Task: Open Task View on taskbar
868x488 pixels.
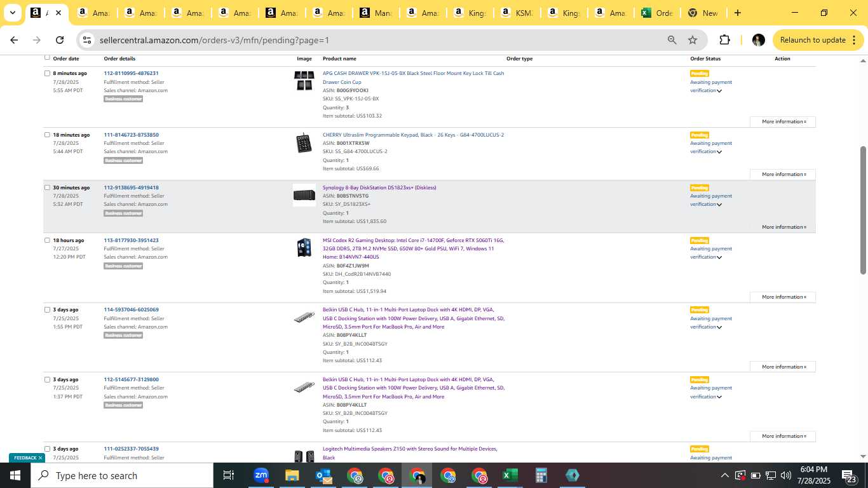Action: pos(229,475)
